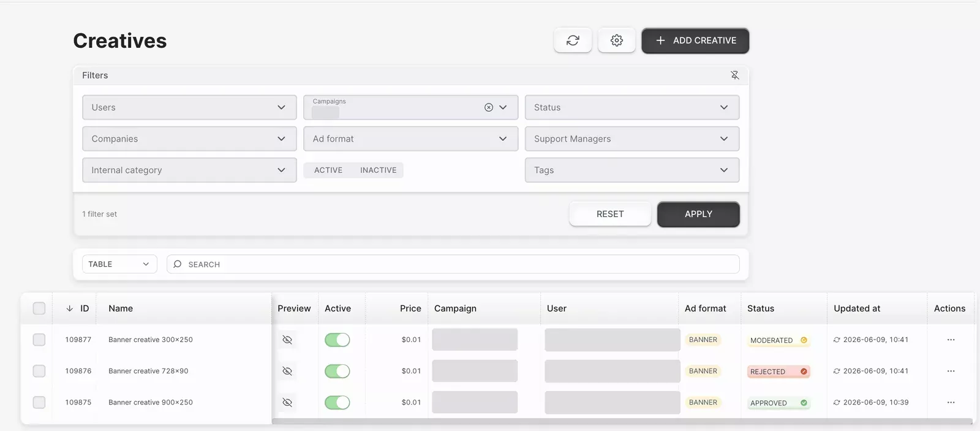Click the MODERATED status badge

tap(778, 340)
